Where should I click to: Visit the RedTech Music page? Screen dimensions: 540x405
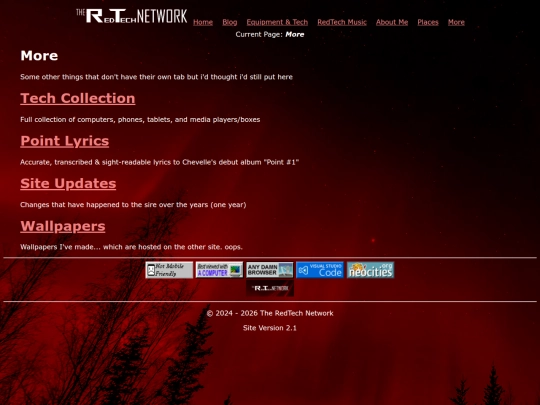[x=342, y=22]
